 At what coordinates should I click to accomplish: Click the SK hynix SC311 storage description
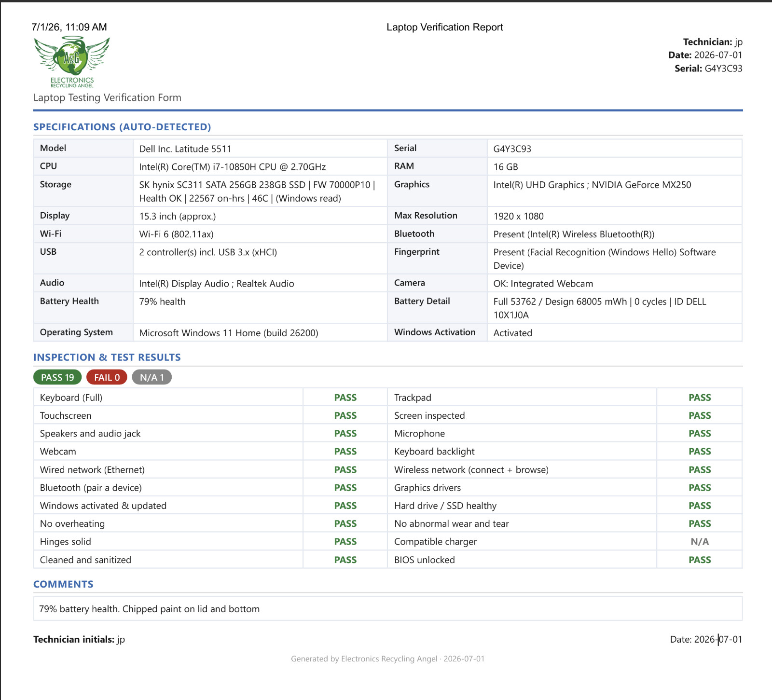257,192
